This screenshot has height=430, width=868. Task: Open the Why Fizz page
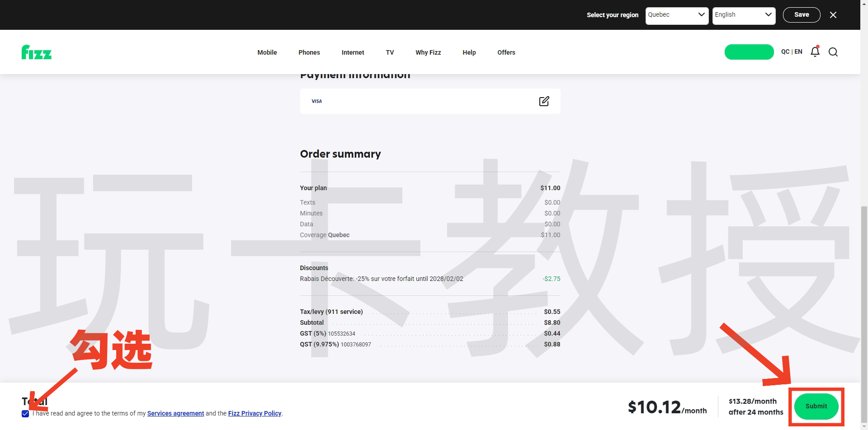(428, 52)
